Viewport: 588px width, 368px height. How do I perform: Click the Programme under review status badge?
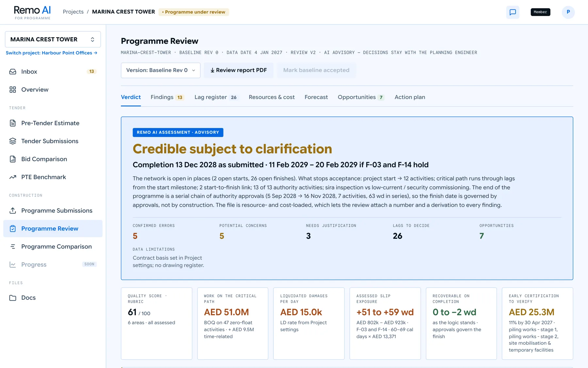point(194,12)
